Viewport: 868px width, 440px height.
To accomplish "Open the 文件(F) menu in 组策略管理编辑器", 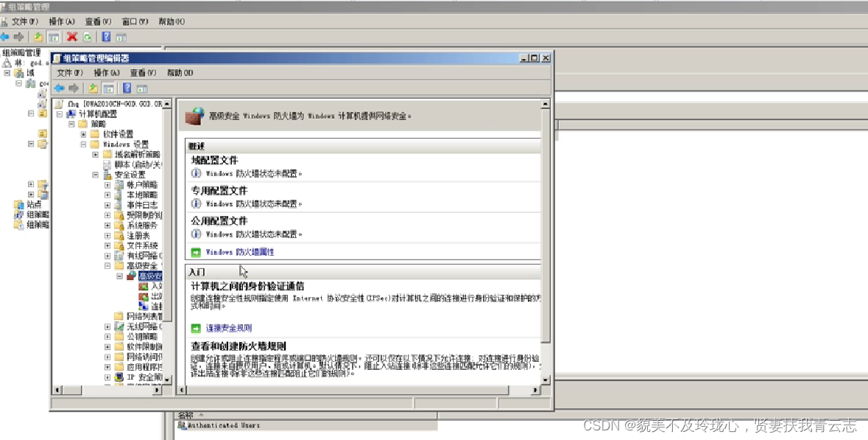I will [70, 72].
